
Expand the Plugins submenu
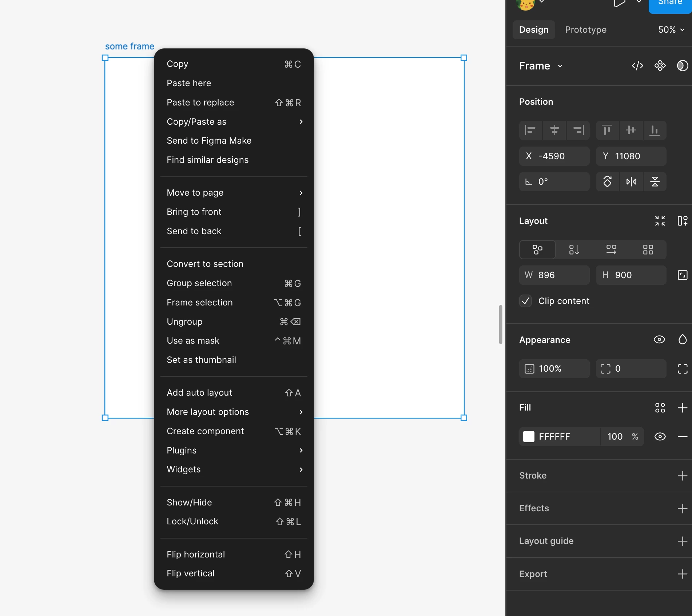click(x=234, y=451)
